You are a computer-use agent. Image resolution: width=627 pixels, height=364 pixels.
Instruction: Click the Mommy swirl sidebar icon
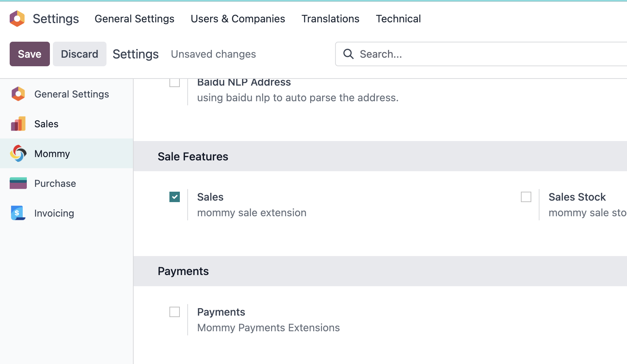point(18,153)
